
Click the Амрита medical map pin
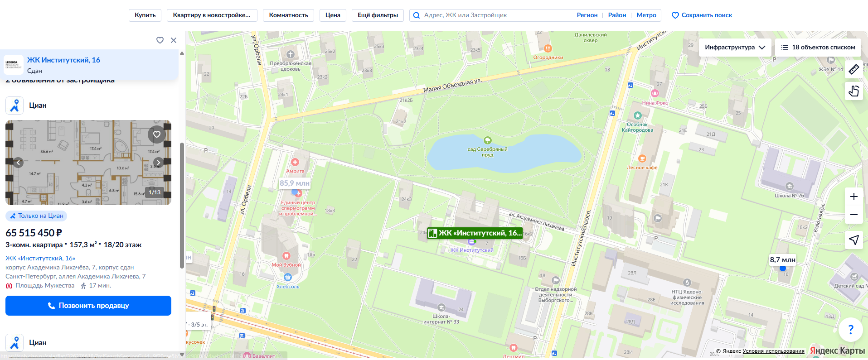coord(295,162)
